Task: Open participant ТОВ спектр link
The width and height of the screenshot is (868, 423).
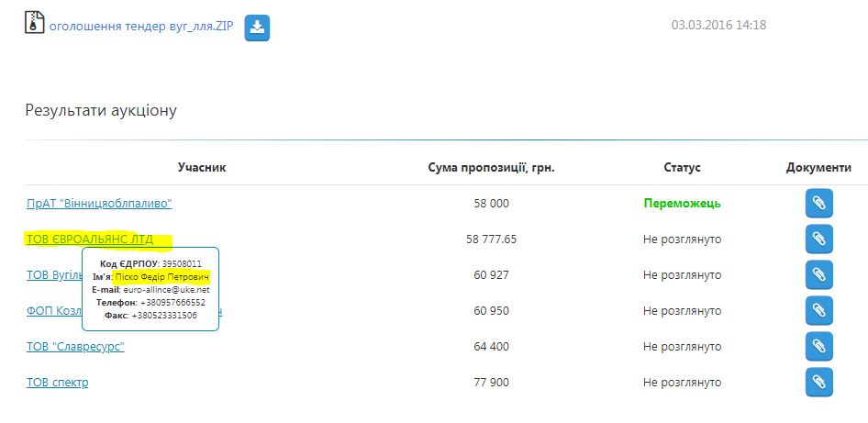Action: tap(58, 383)
